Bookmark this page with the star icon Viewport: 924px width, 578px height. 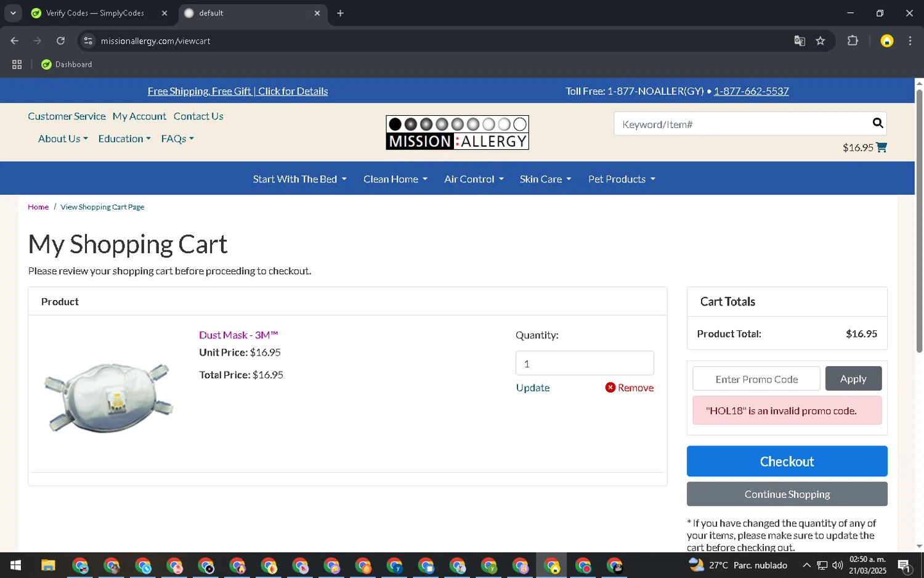pyautogui.click(x=820, y=41)
